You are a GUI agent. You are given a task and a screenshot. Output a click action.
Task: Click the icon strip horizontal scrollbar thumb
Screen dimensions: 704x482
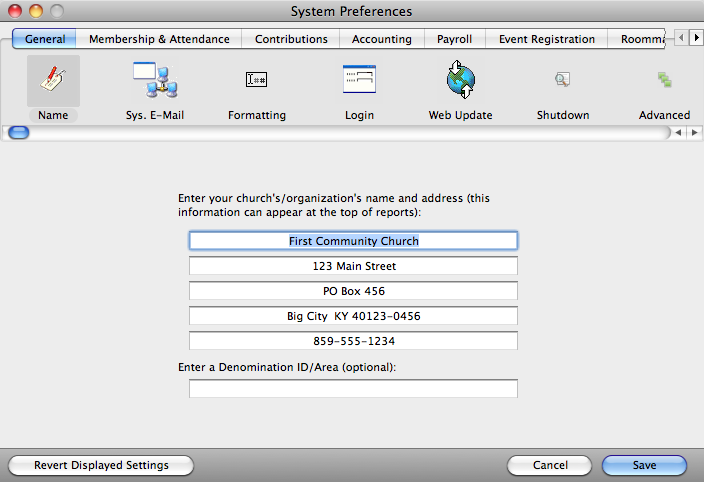pos(19,132)
